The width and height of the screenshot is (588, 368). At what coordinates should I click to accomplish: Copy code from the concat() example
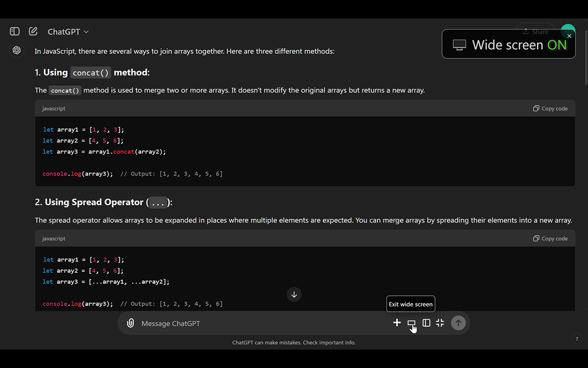tap(550, 109)
